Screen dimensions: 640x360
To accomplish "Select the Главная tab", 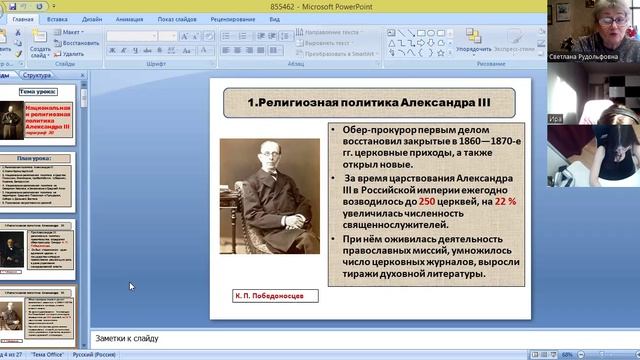I will tap(23, 19).
